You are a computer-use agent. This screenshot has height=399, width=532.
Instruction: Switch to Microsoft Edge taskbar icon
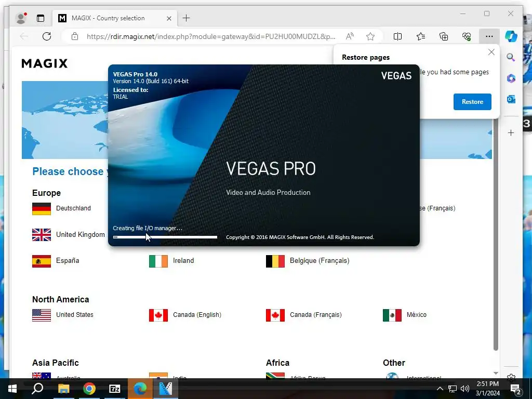pyautogui.click(x=140, y=389)
